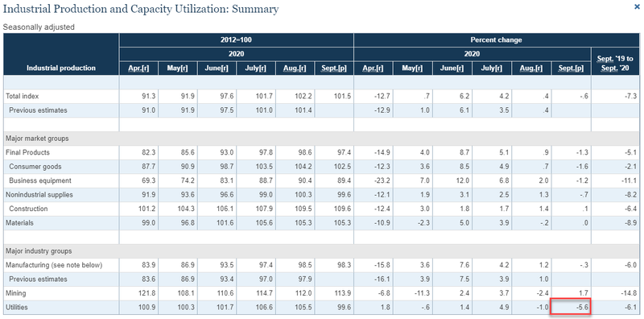Select Manufacturing (see note below) label
Screen dimensions: 644x319
tap(54, 265)
